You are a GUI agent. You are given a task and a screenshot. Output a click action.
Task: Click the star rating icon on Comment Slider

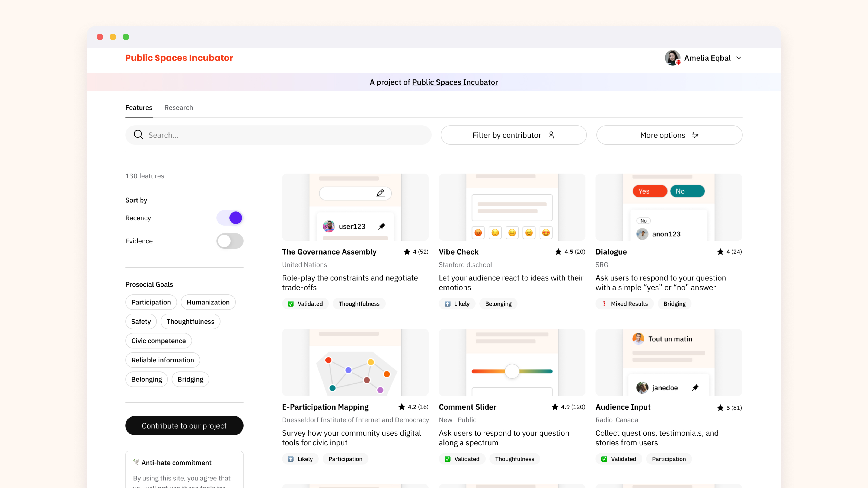click(x=555, y=407)
